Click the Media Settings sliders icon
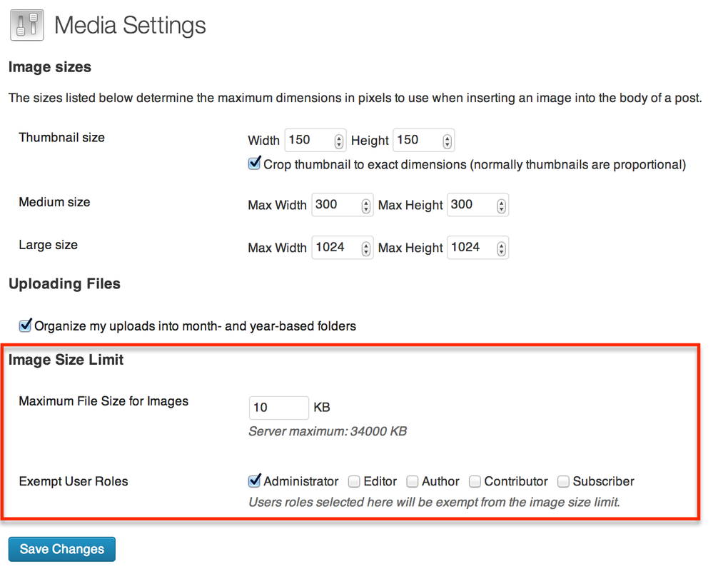728x569 pixels. pyautogui.click(x=26, y=24)
